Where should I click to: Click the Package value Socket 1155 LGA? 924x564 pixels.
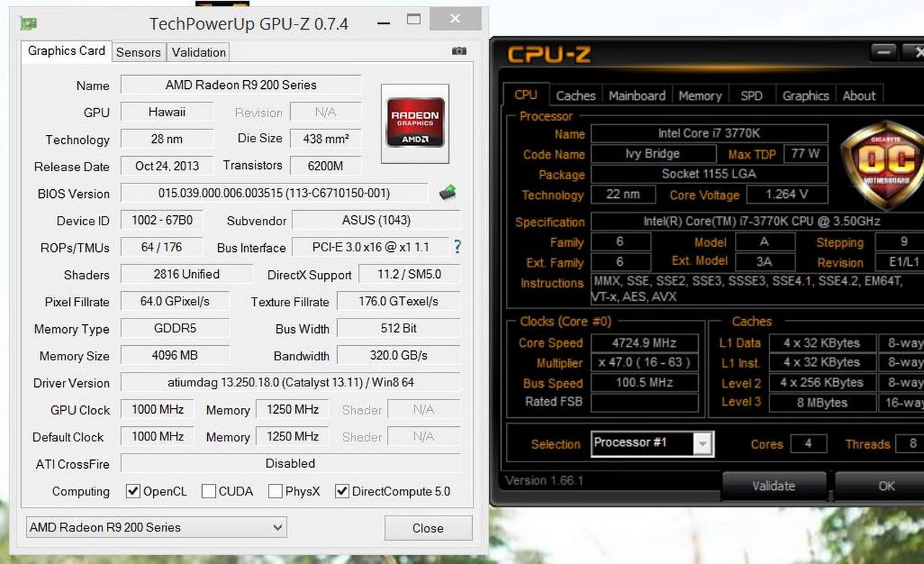coord(709,174)
